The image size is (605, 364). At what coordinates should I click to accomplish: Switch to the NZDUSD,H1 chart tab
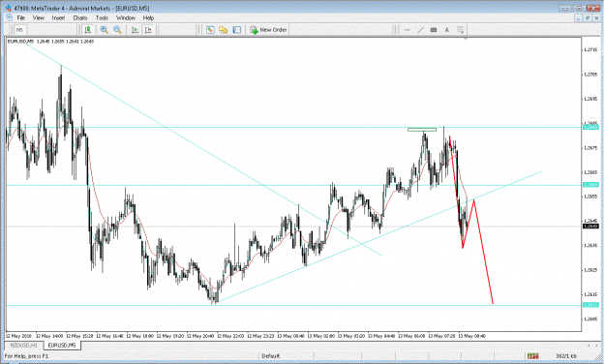coord(23,345)
